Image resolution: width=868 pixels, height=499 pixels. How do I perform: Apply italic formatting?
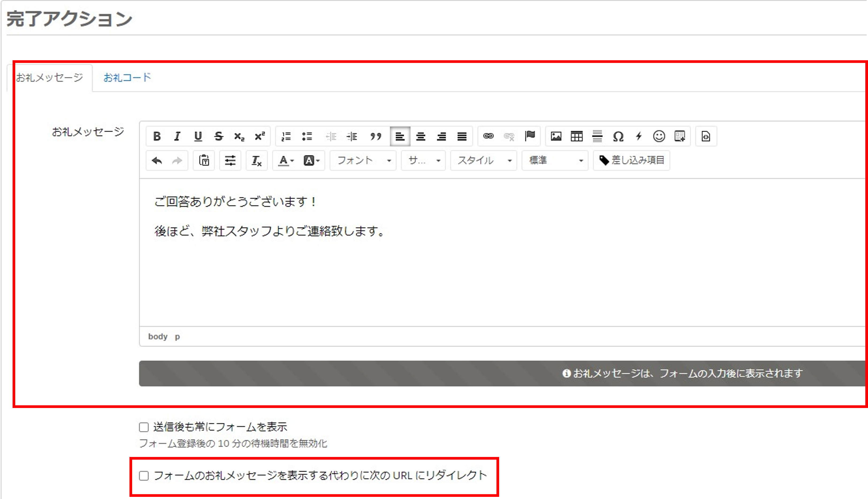177,137
